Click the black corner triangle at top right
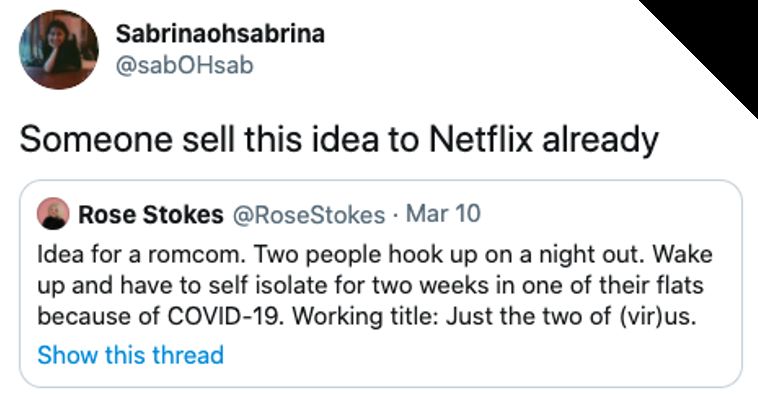Image resolution: width=758 pixels, height=396 pixels. pyautogui.click(x=715, y=39)
